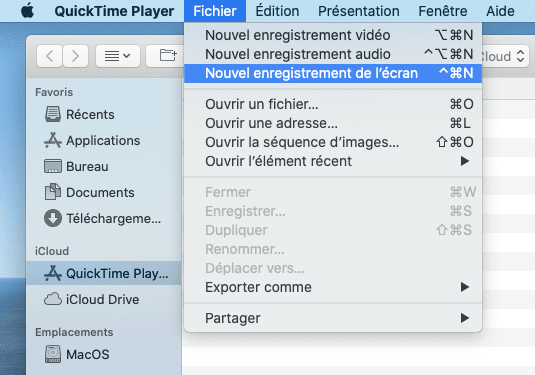Click the Bureau desktop icon
535x375 pixels.
(53, 166)
